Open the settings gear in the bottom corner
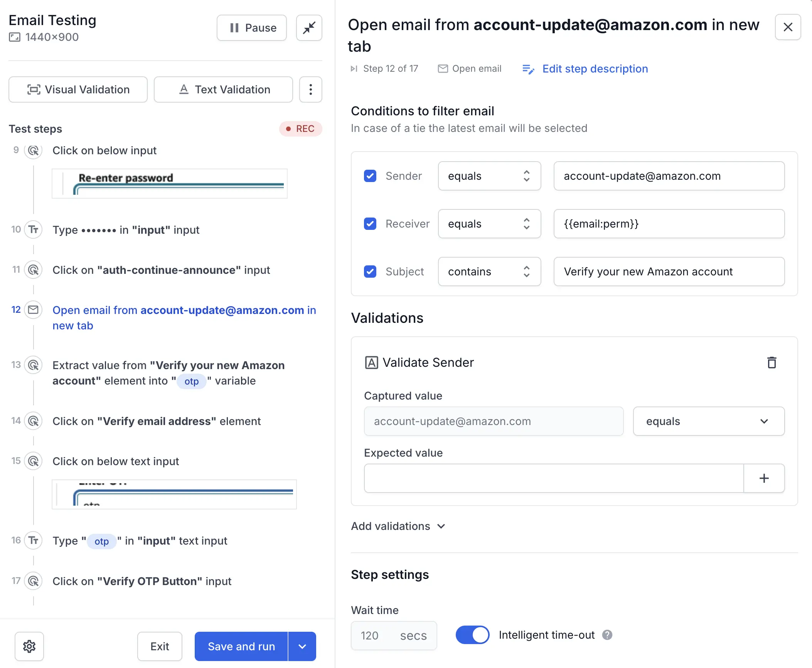 29,646
